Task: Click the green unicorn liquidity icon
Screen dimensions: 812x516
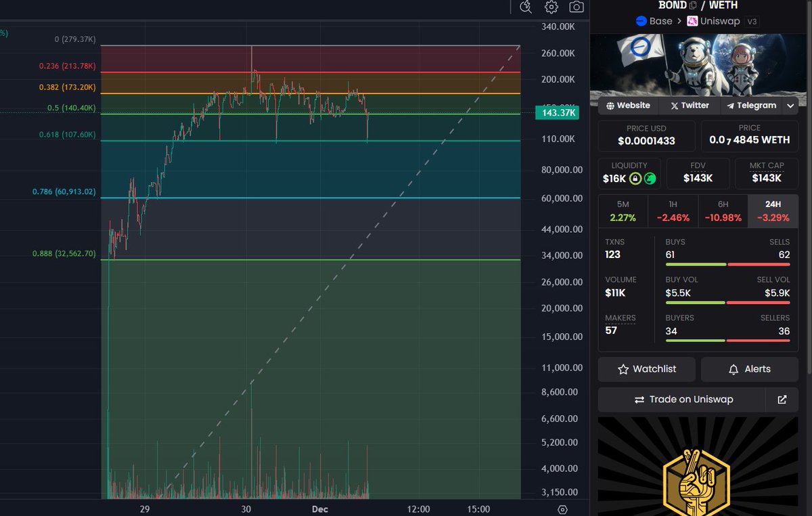Action: pos(650,179)
